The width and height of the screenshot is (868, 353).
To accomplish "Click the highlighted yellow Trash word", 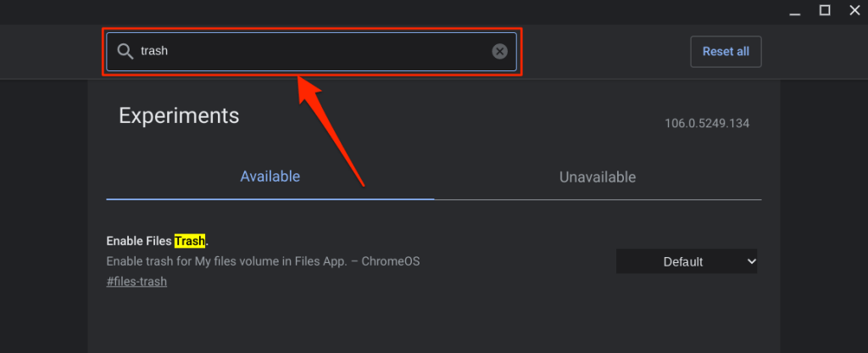I will (x=190, y=241).
